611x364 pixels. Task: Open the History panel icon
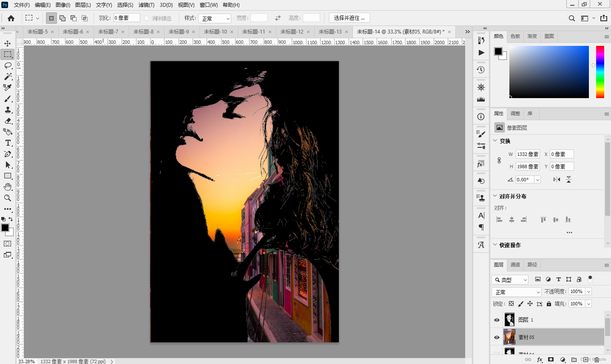(x=481, y=70)
